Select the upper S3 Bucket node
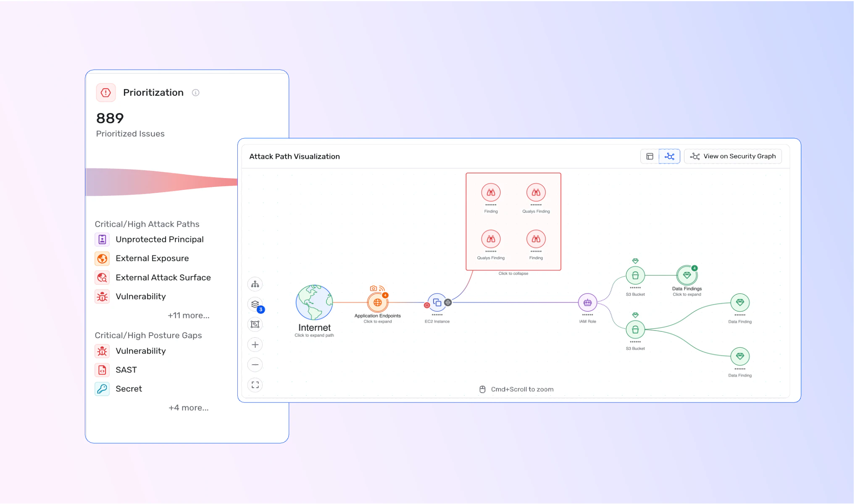This screenshot has height=504, width=855. pyautogui.click(x=635, y=276)
